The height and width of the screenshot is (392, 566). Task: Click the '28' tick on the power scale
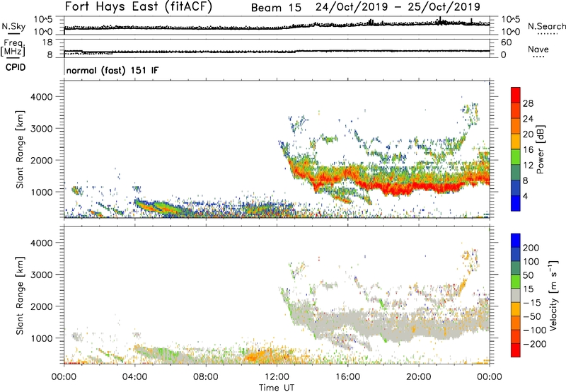click(x=528, y=103)
